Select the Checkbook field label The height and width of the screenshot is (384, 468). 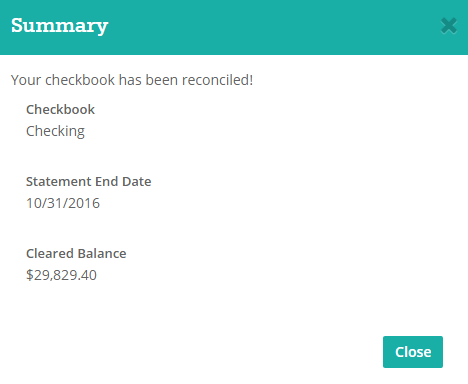[60, 109]
